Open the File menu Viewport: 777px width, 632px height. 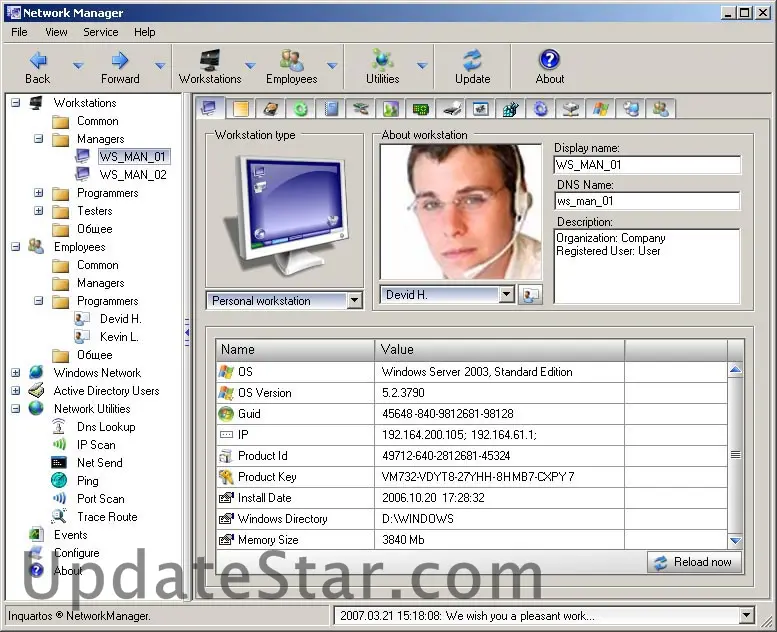point(20,32)
